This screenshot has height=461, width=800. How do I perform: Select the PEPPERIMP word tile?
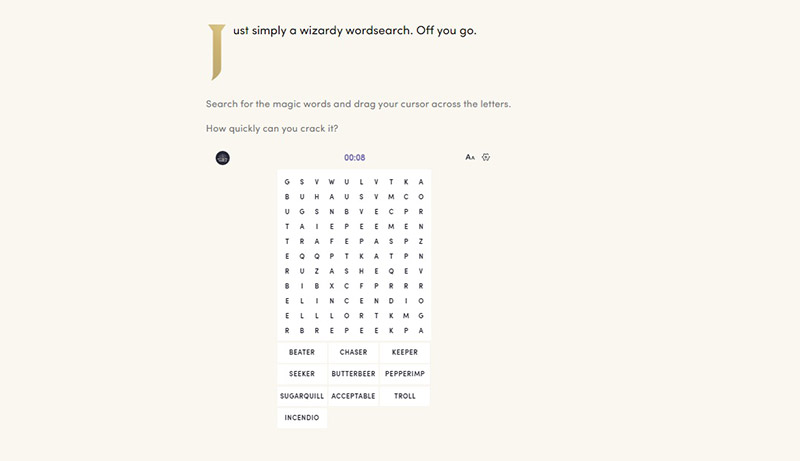tap(405, 374)
